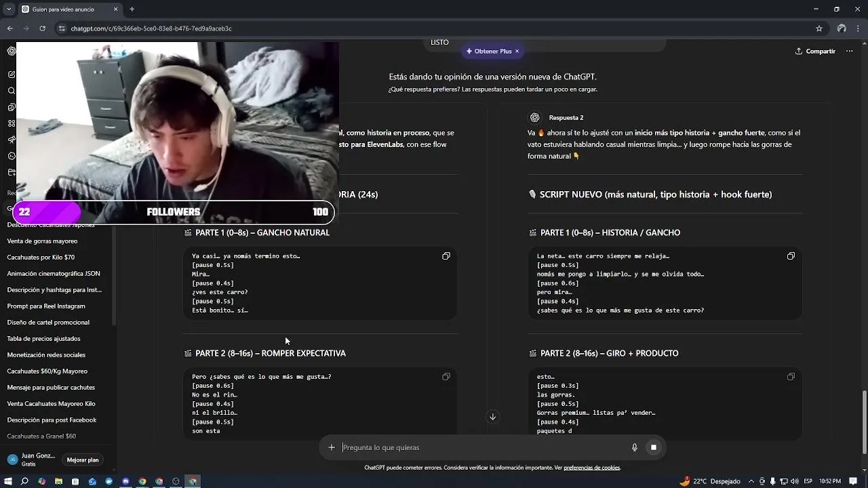Image resolution: width=868 pixels, height=488 pixels.
Task: Click the page vertical scrollbar thumb
Action: [864, 422]
